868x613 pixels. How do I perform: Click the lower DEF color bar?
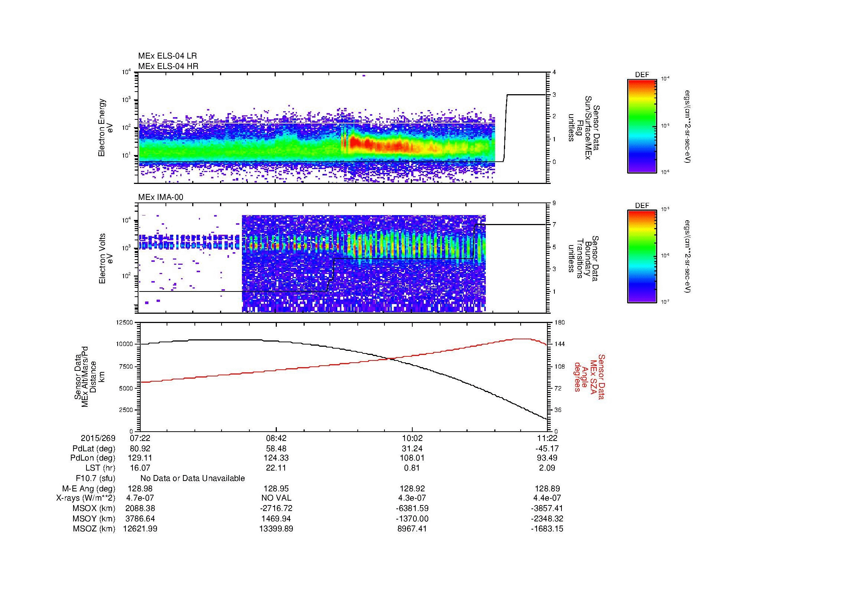[642, 257]
